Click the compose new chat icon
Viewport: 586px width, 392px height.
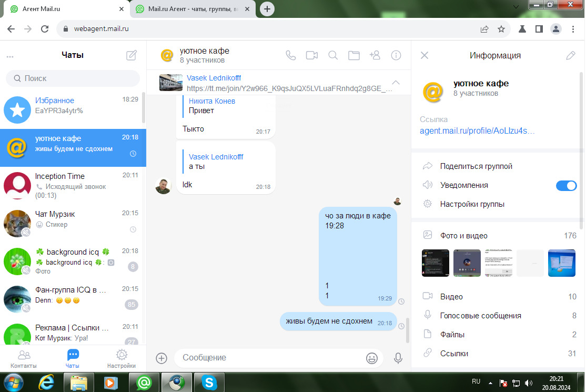coord(132,55)
